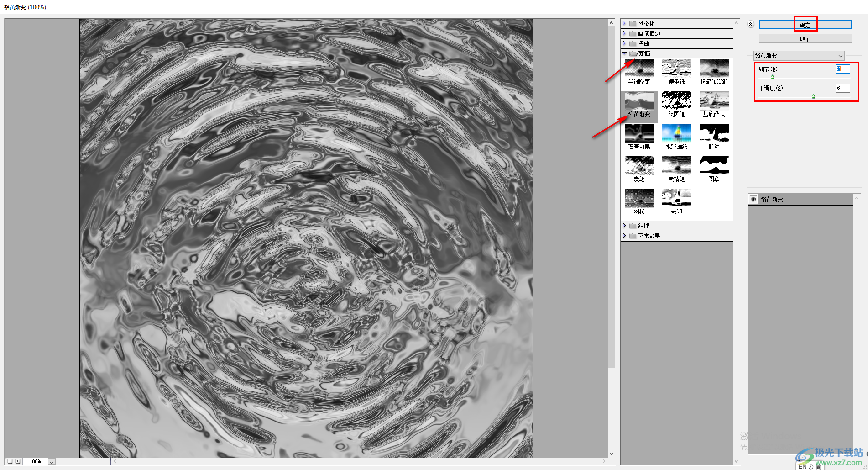This screenshot has width=868, height=470.
Task: Click the EN input language indicator
Action: point(802,466)
